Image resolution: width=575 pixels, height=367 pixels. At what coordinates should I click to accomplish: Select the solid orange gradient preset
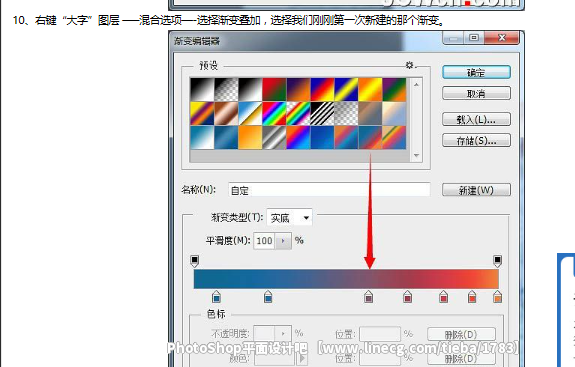pyautogui.click(x=250, y=137)
